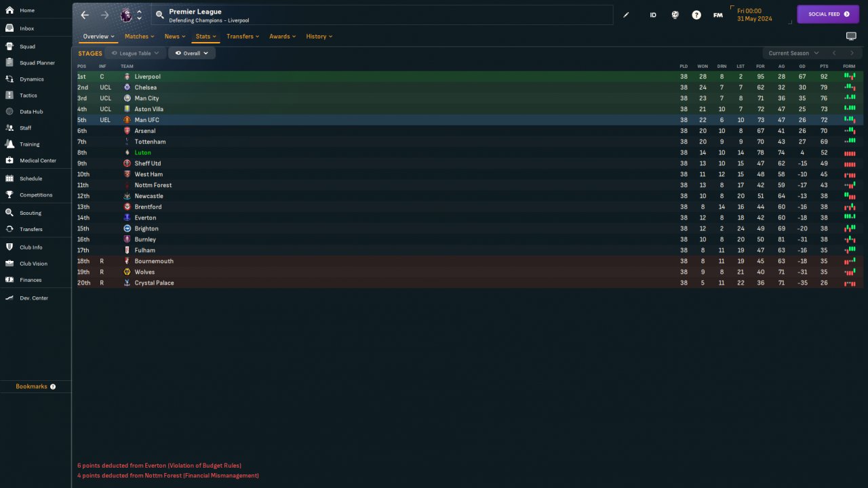
Task: Open Bookmarks help question icon
Action: (53, 386)
